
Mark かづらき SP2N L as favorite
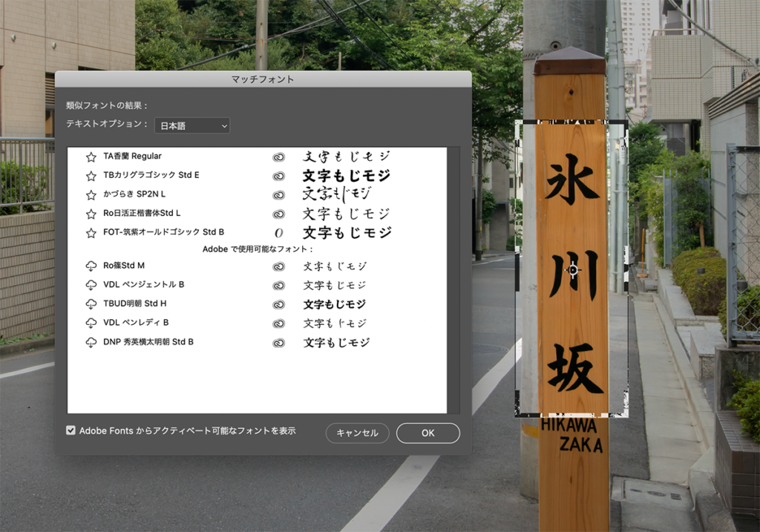[91, 195]
